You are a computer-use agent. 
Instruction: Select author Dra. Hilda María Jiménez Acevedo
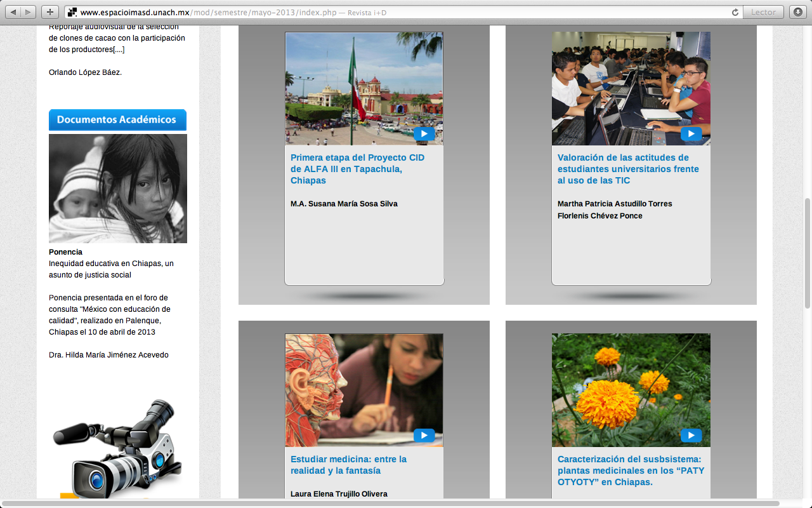[x=108, y=355]
